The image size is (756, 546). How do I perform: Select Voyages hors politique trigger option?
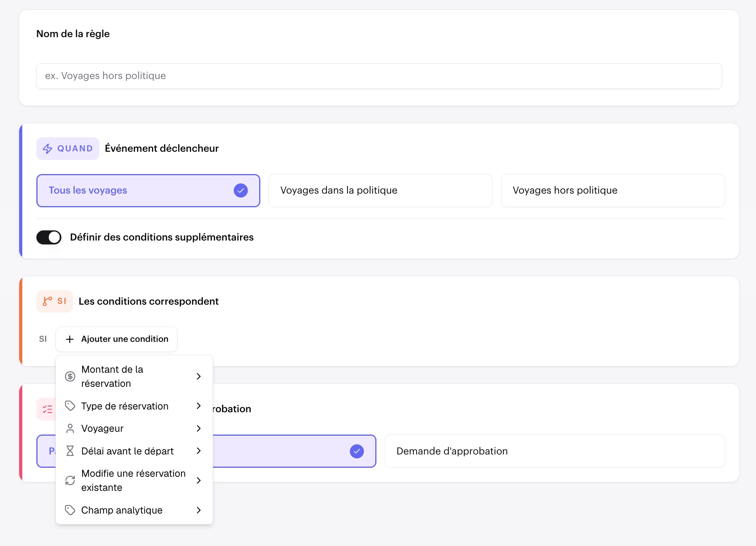[x=613, y=190]
